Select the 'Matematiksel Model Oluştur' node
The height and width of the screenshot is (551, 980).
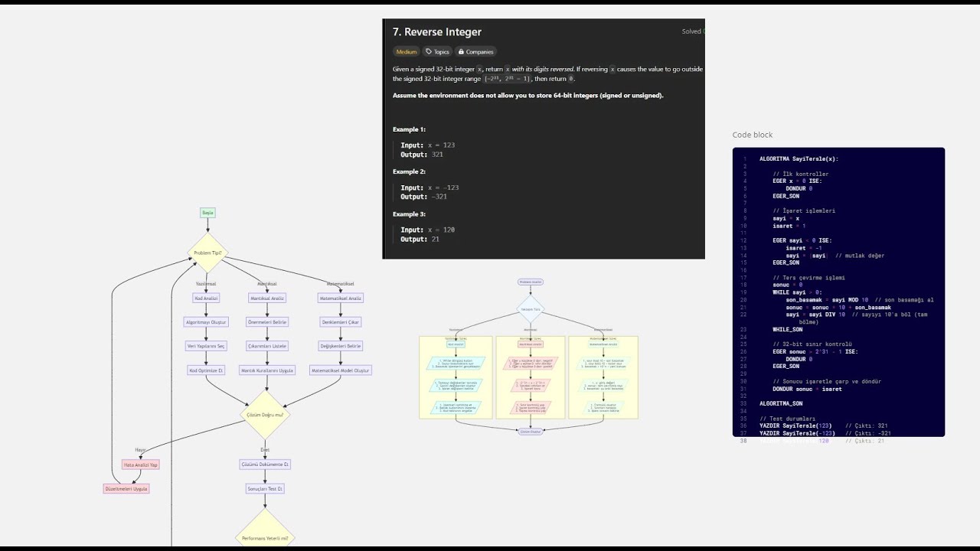point(341,370)
